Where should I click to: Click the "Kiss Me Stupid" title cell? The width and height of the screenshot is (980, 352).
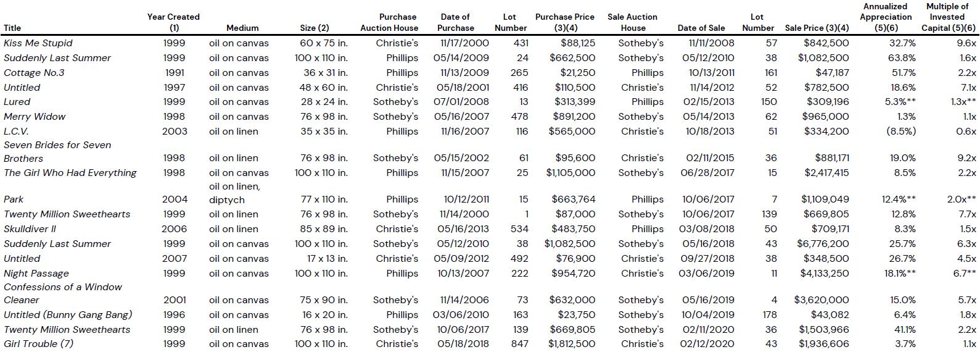click(x=38, y=43)
